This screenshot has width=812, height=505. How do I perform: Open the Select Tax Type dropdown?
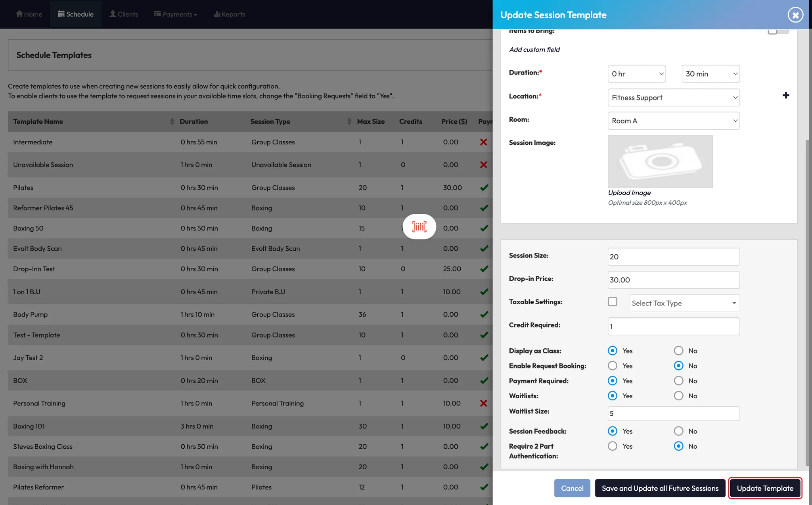point(684,303)
